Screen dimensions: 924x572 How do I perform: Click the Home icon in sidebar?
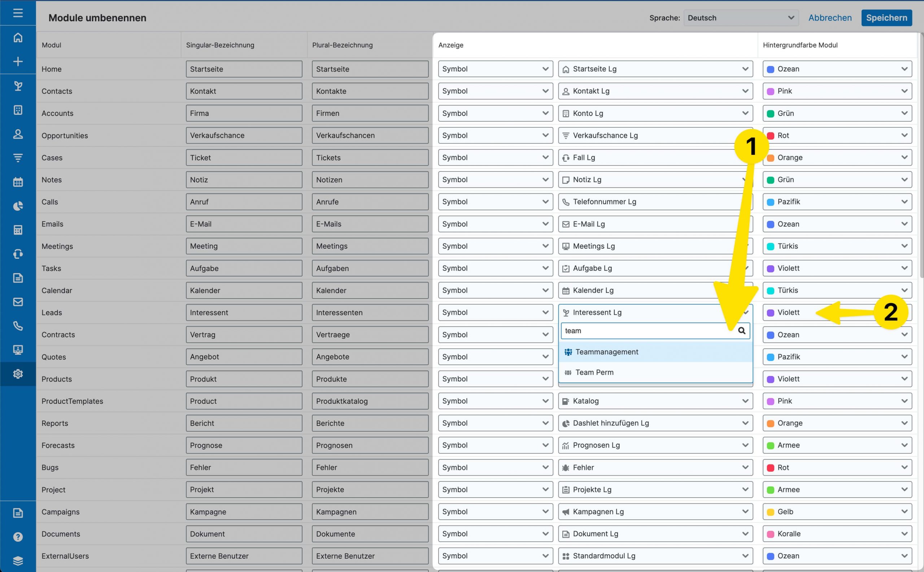click(x=18, y=38)
